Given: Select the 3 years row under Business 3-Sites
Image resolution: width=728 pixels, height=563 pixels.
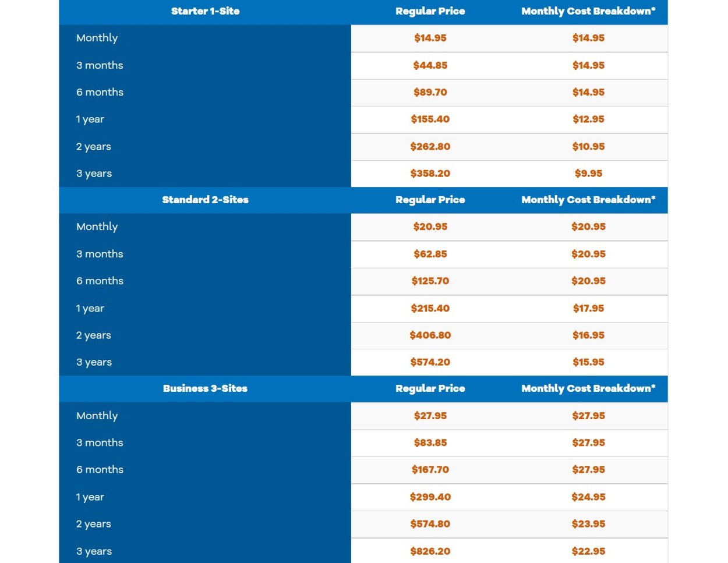Looking at the screenshot, I should 363,551.
